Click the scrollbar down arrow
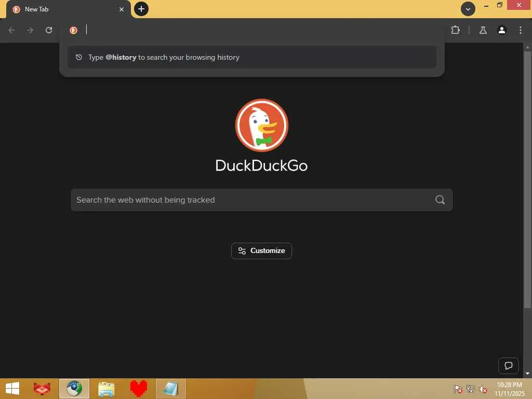The width and height of the screenshot is (532, 399). click(527, 374)
